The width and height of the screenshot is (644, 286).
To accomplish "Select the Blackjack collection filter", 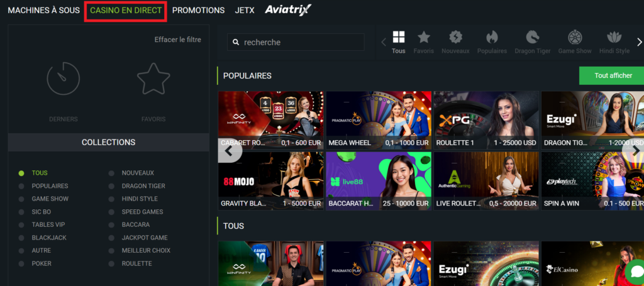I will pos(48,238).
